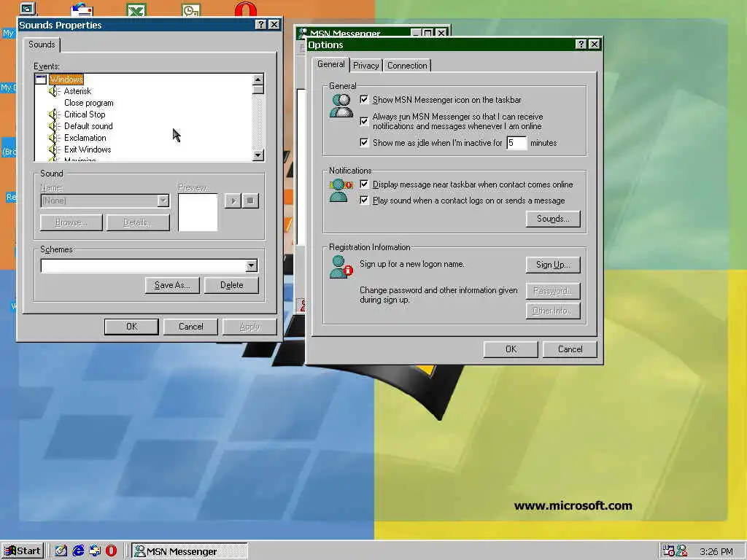Click the Events list scrollbar thumb
This screenshot has height=560, width=747.
click(258, 90)
